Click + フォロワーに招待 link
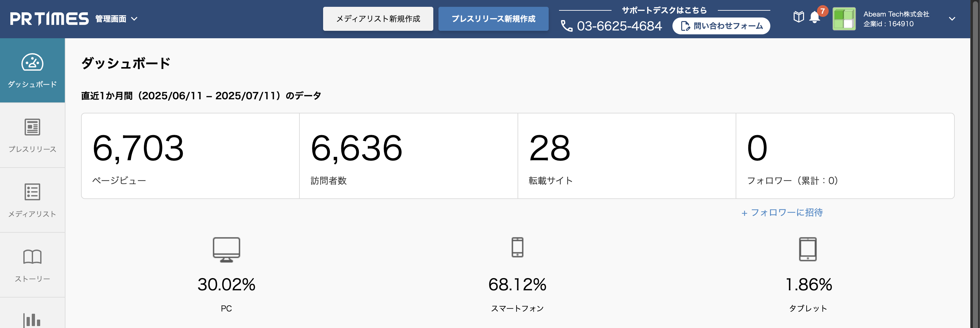 point(782,212)
